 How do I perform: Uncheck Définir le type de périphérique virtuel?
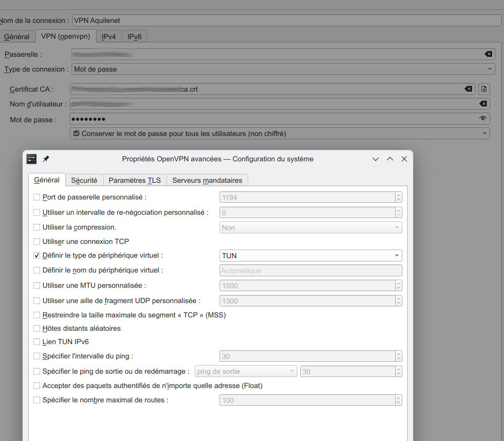(x=37, y=256)
